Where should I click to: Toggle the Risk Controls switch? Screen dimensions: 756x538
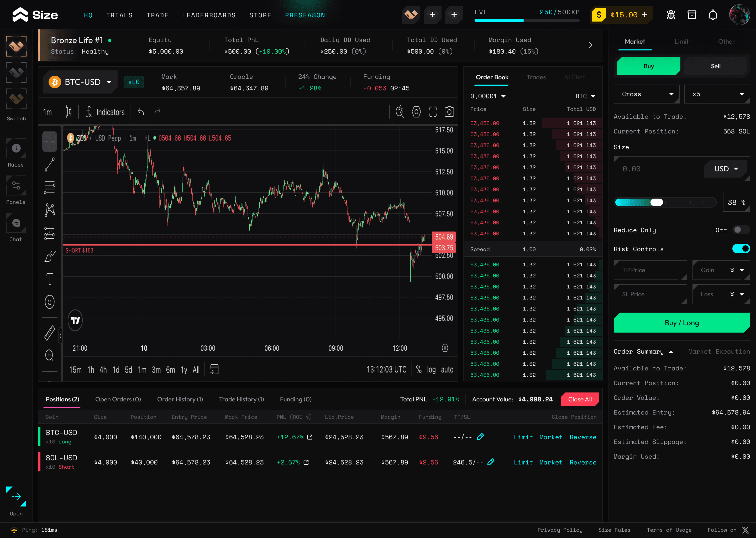tap(741, 249)
